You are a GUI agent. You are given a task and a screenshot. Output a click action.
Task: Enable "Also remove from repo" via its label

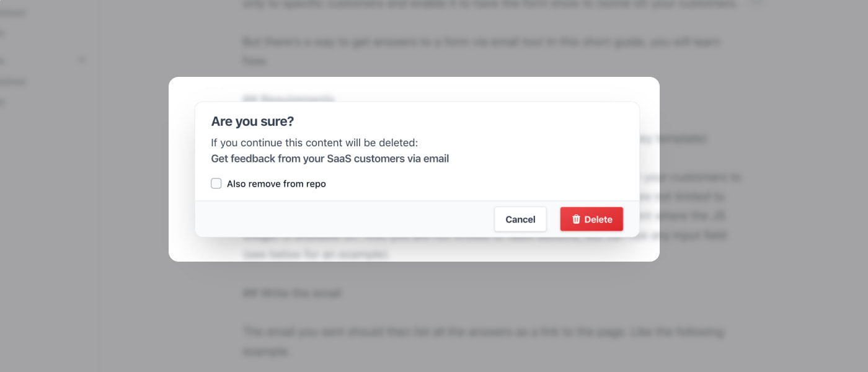[x=276, y=184]
